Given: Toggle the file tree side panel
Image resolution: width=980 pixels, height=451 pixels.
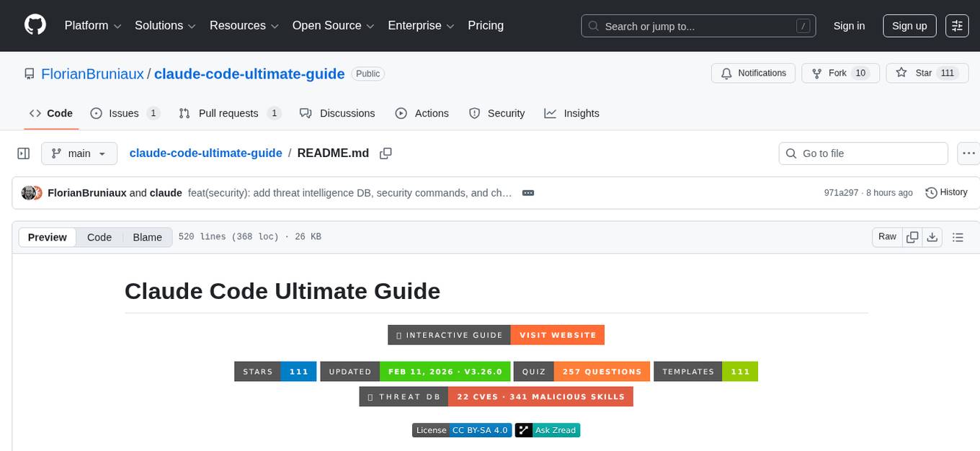Looking at the screenshot, I should (x=24, y=153).
